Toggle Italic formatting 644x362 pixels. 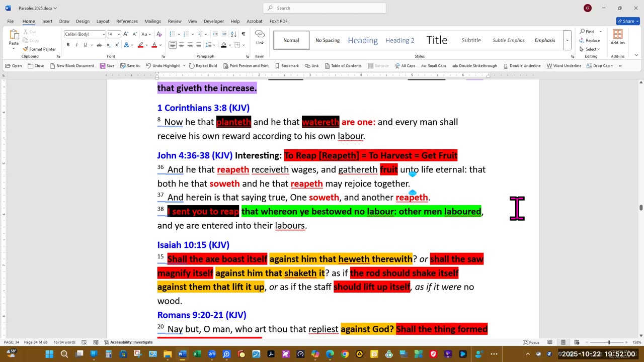pos(76,45)
